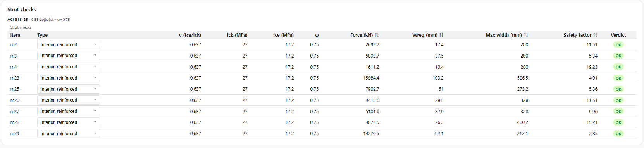644x148 pixels.
Task: Open the Type dropdown for row m2
Action: tap(69, 45)
